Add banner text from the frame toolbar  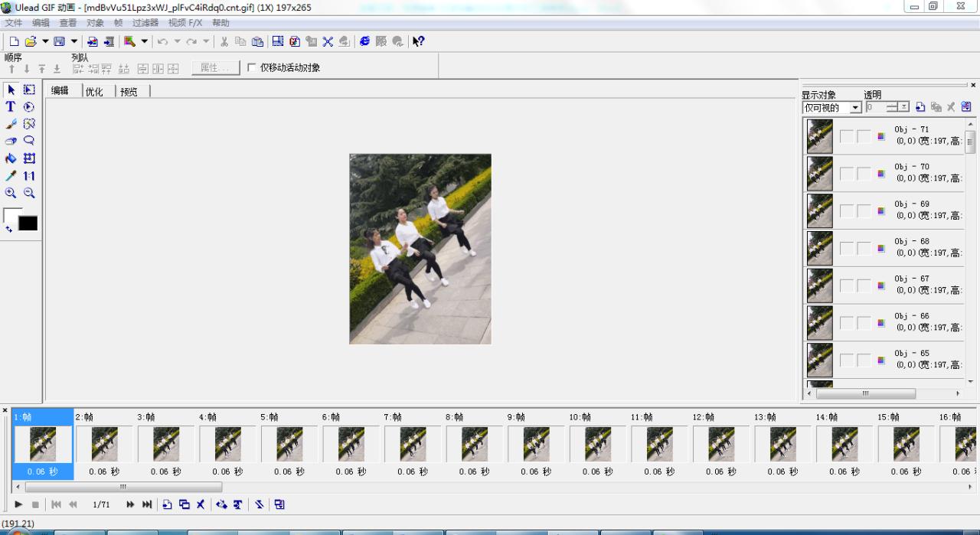pyautogui.click(x=238, y=504)
